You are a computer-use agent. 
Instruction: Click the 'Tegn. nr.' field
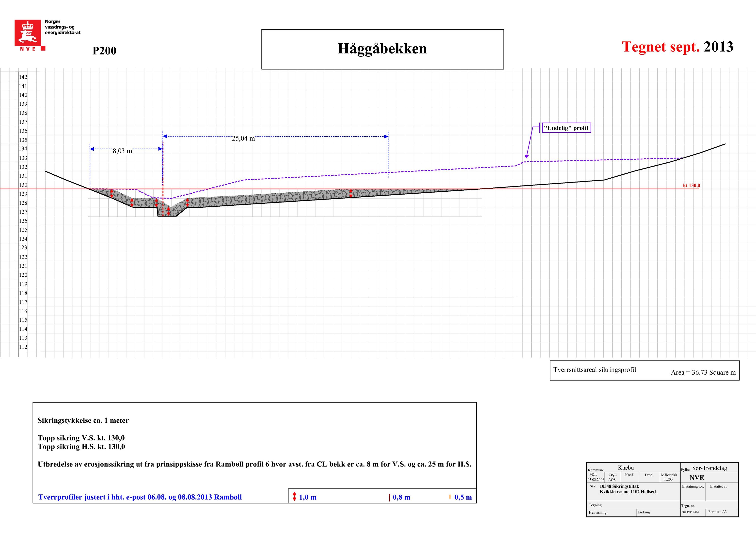pos(709,505)
